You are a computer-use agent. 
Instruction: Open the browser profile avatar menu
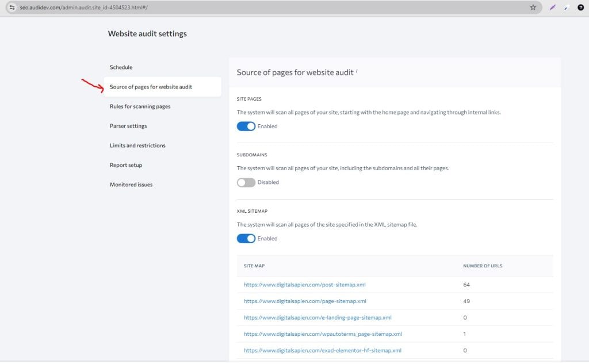pos(579,7)
